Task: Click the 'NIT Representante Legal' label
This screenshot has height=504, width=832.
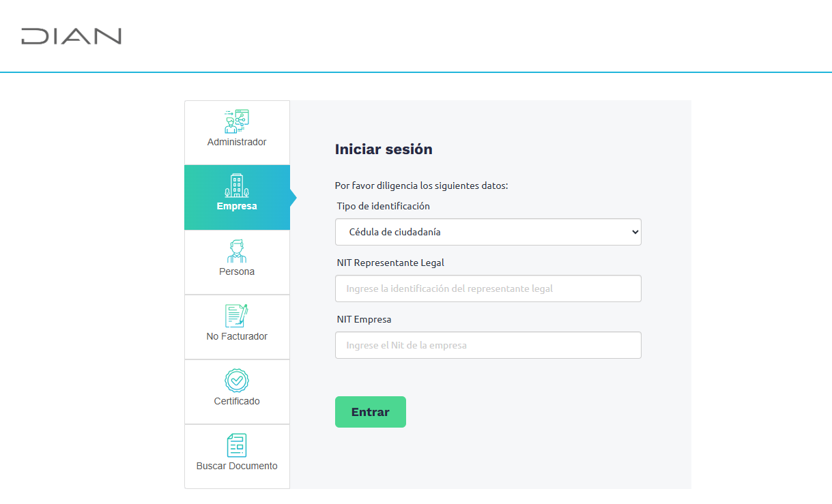Action: [390, 263]
